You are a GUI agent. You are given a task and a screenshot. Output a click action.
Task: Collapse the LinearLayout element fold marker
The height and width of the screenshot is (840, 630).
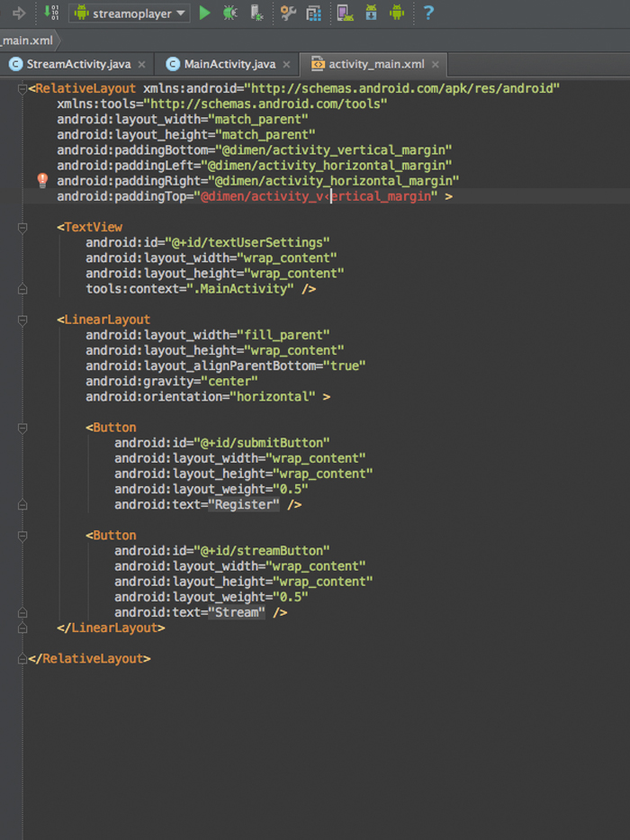[x=22, y=320]
